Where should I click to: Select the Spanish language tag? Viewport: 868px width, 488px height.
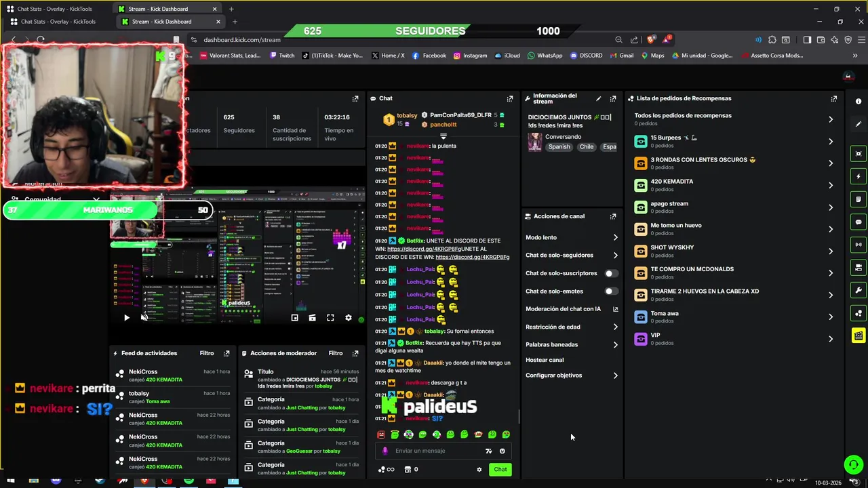coord(559,147)
